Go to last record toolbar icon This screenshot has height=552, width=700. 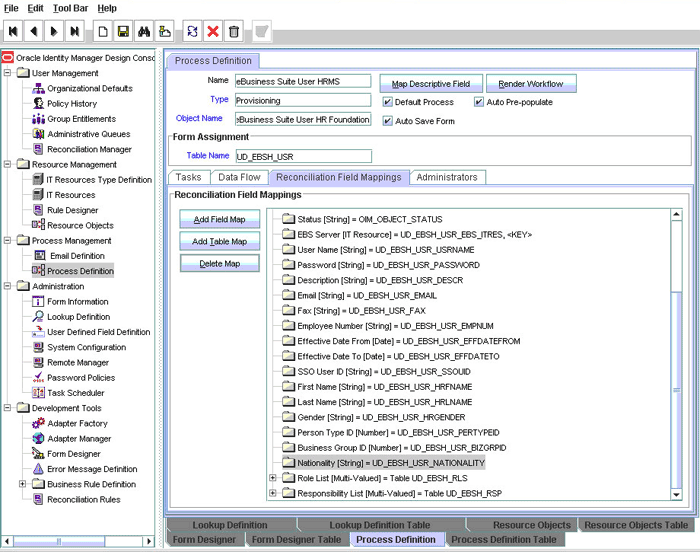[75, 31]
